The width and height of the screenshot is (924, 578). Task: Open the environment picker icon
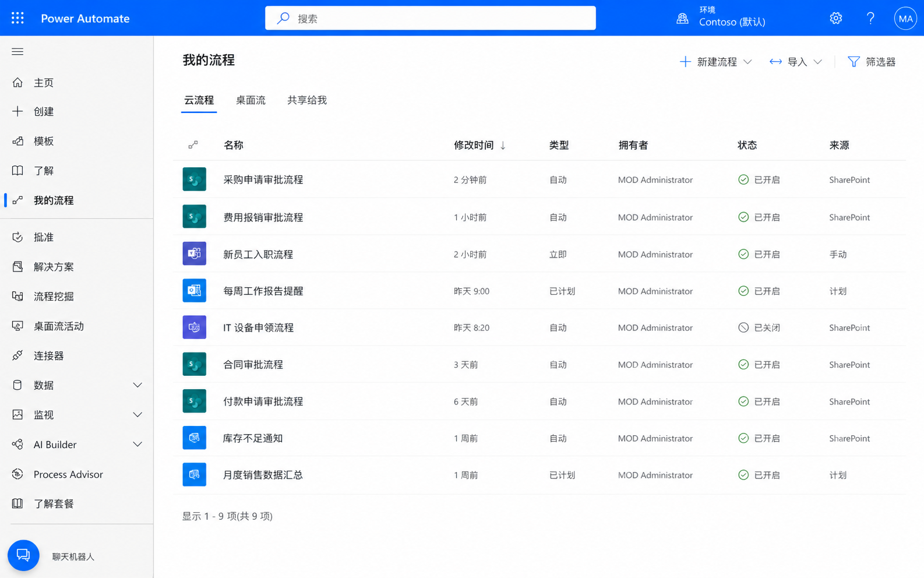click(682, 18)
